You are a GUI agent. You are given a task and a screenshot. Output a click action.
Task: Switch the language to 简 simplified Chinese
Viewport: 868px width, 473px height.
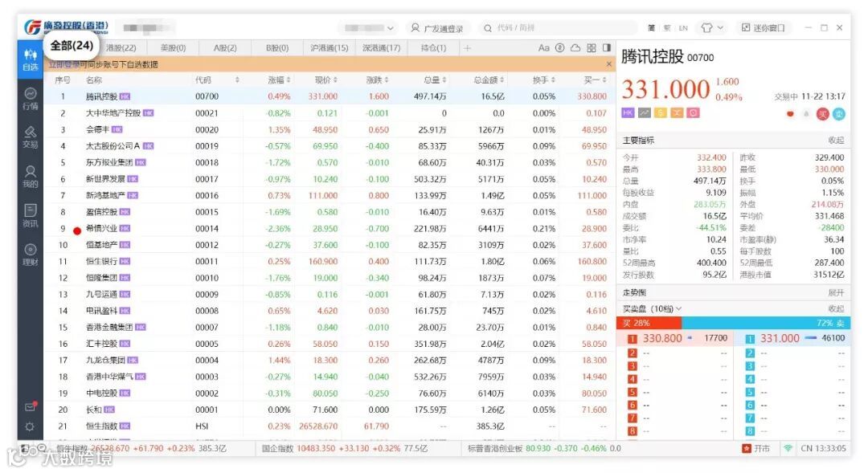pyautogui.click(x=651, y=27)
